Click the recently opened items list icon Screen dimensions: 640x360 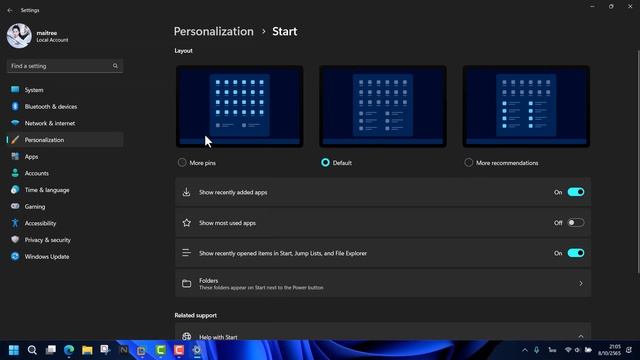click(x=187, y=253)
